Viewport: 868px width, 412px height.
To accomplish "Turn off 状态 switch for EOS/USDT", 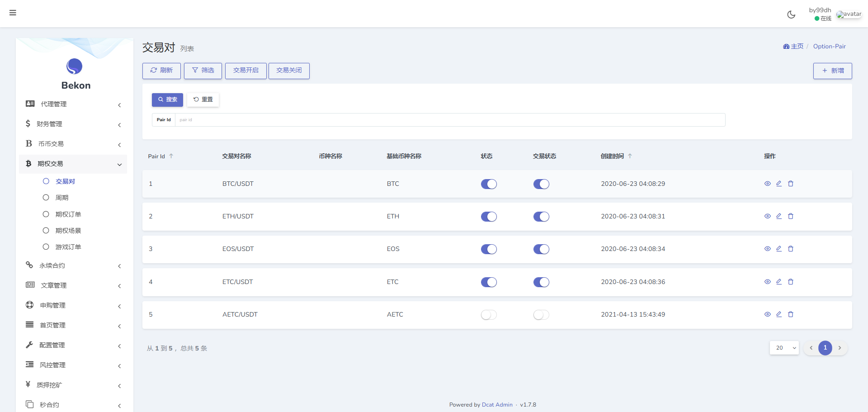I will point(489,249).
